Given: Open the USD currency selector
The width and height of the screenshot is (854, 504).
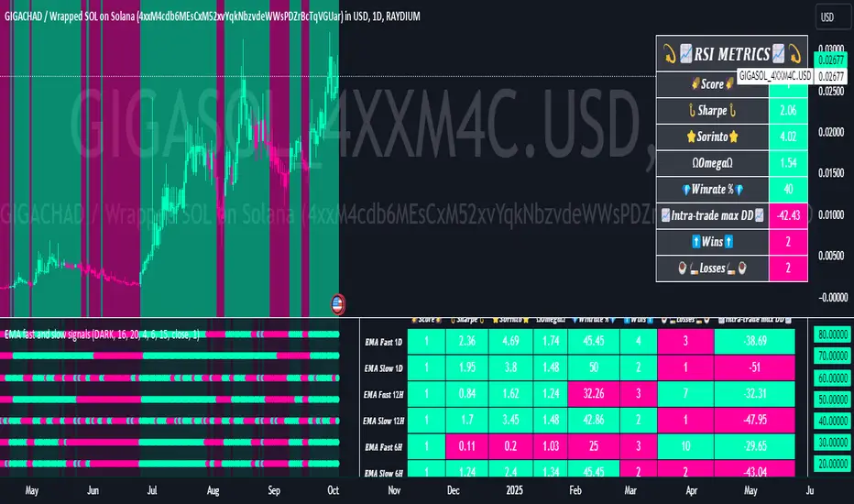Looking at the screenshot, I should (x=832, y=16).
